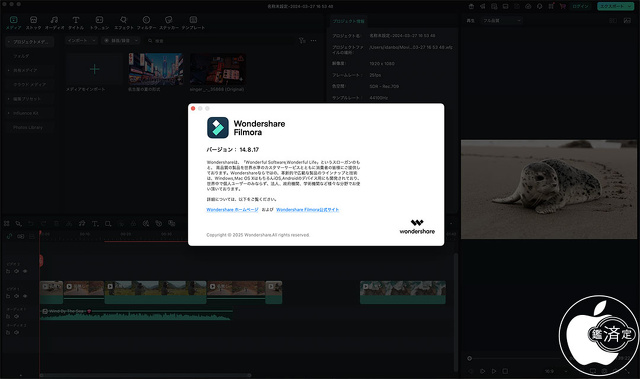640x379 pixels.
Task: Switch to the テンプレート (Templates) tab
Action: (193, 23)
